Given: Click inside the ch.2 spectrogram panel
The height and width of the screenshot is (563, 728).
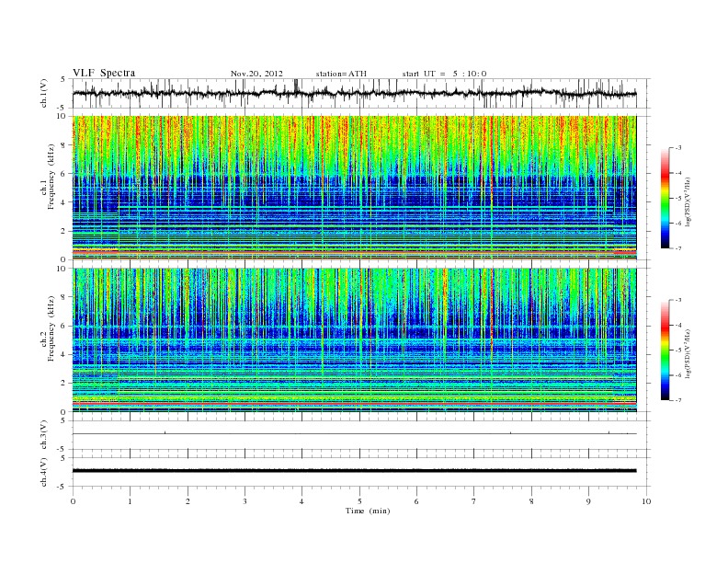Looking at the screenshot, I should pyautogui.click(x=354, y=339).
